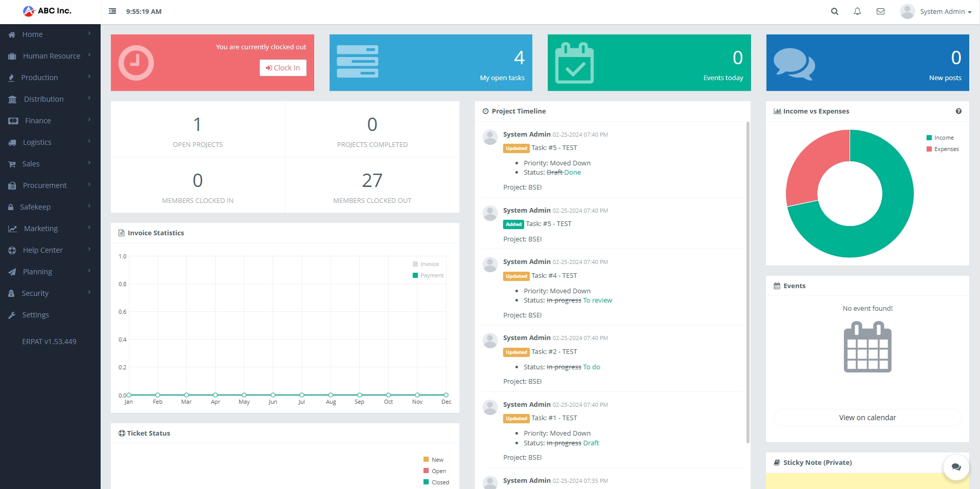
Task: Click the Production flask icon
Action: [11, 78]
